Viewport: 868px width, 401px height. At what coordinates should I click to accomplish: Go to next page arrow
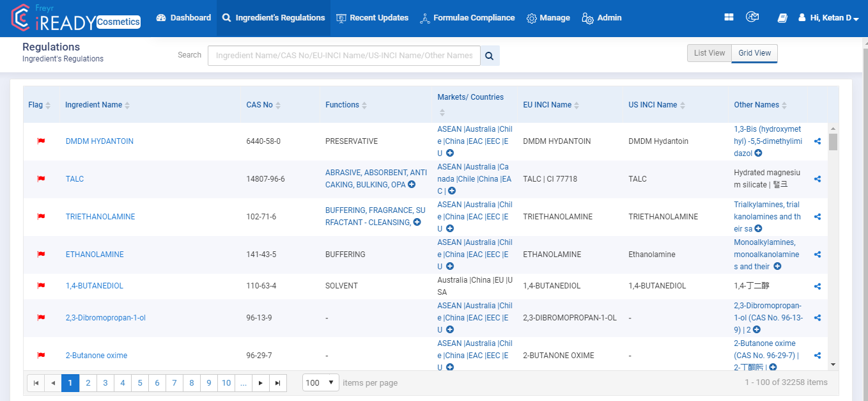coord(260,383)
